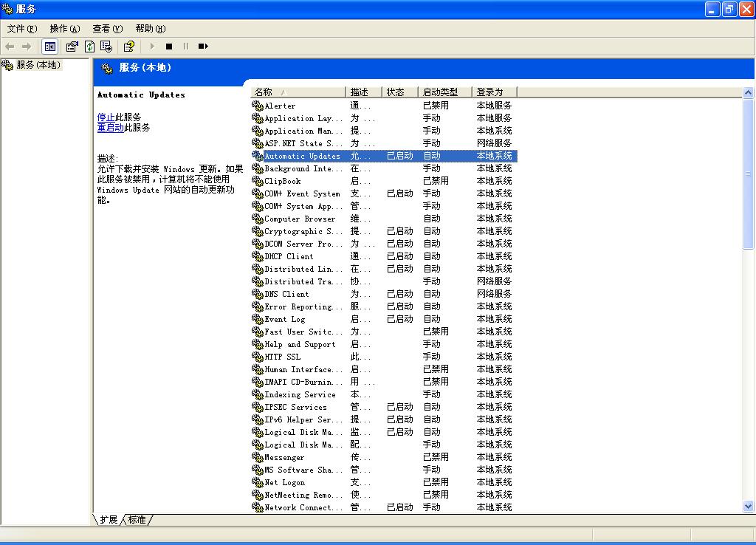The width and height of the screenshot is (756, 545).
Task: Select the Cryptographic S... service row
Action: (x=384, y=231)
